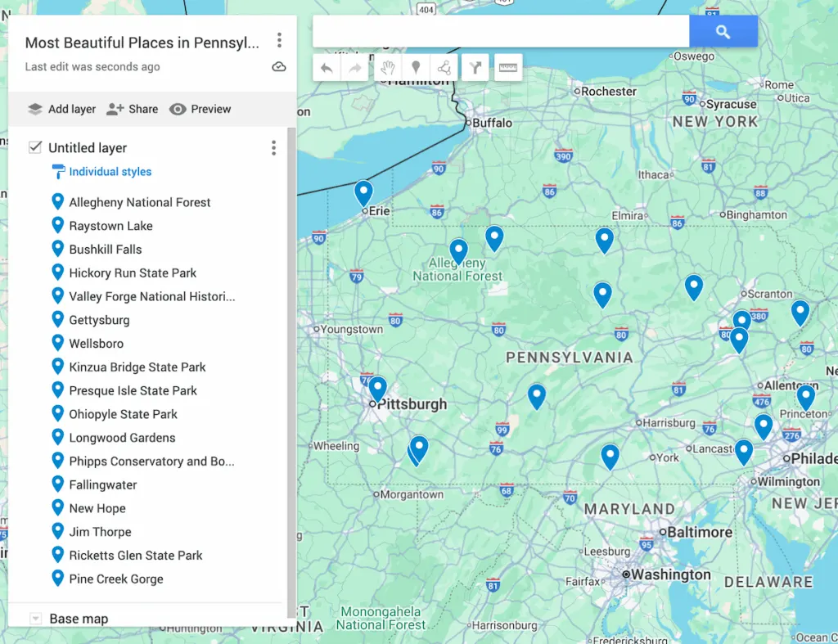Screen dimensions: 838x644
Task: Select the measure distances ruler tool
Action: (507, 68)
